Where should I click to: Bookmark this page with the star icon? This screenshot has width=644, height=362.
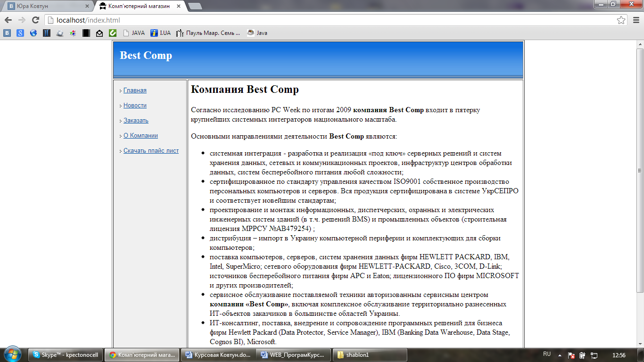click(621, 20)
